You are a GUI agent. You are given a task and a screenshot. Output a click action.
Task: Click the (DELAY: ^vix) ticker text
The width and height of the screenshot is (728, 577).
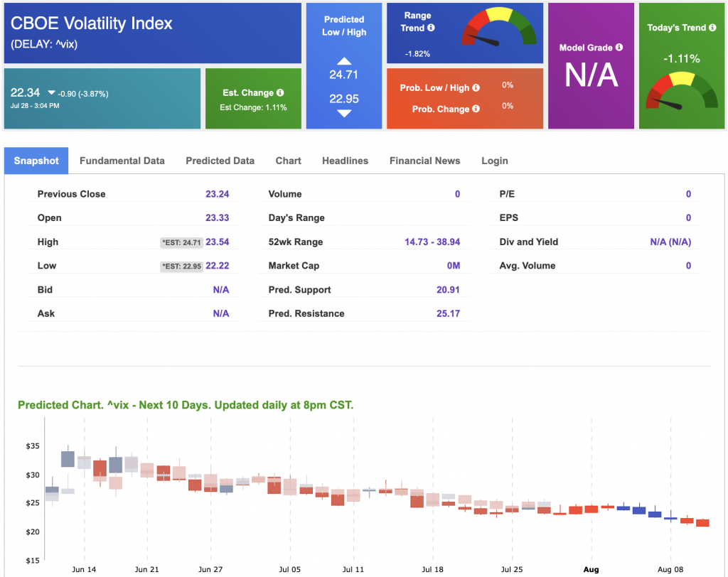(44, 44)
